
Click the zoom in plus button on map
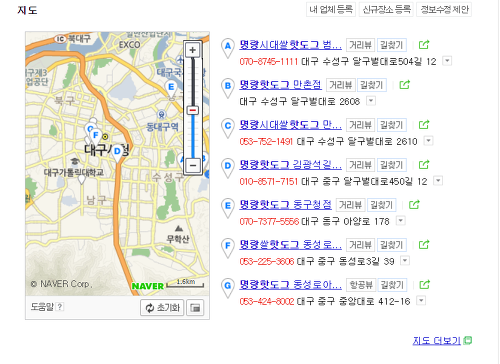coord(192,50)
